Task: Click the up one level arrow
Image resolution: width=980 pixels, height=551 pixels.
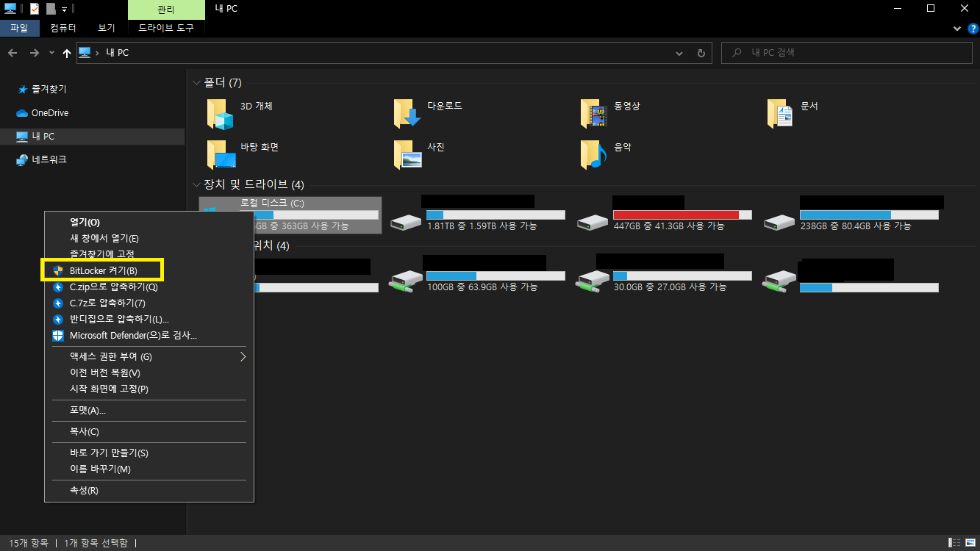Action: tap(67, 53)
